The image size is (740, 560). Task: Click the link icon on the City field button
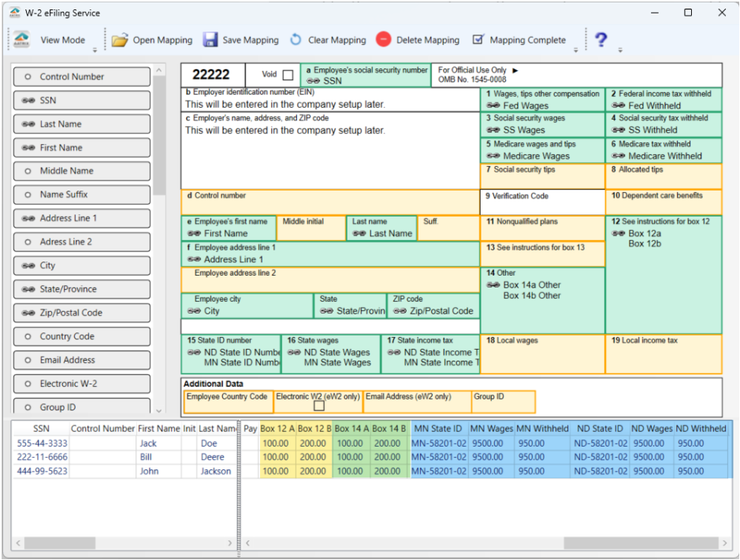[x=29, y=266]
